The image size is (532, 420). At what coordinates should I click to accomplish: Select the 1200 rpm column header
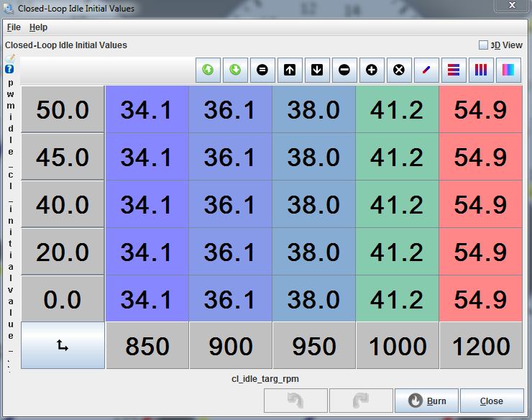coord(481,345)
